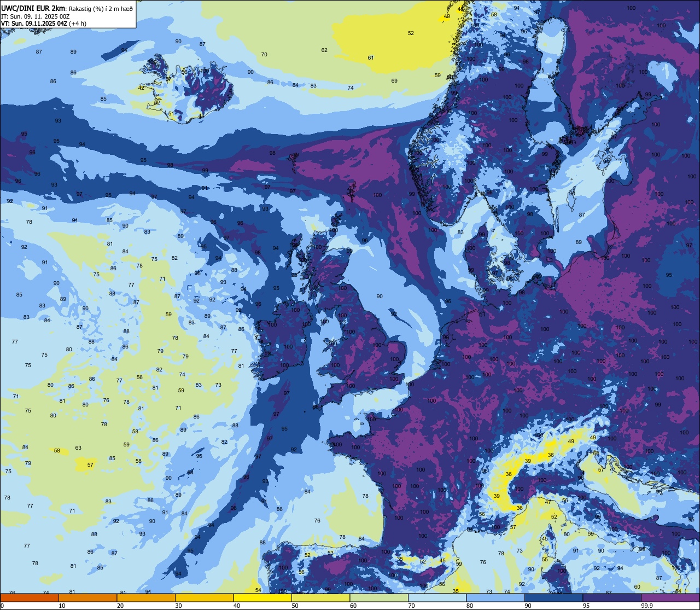
Task: Click the '80' label on the legend scale
Action: coord(470,606)
